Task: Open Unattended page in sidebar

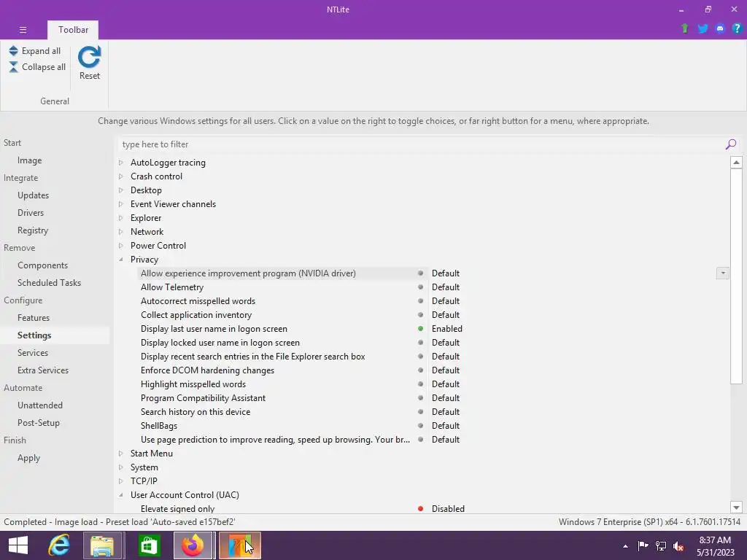Action: tap(40, 405)
